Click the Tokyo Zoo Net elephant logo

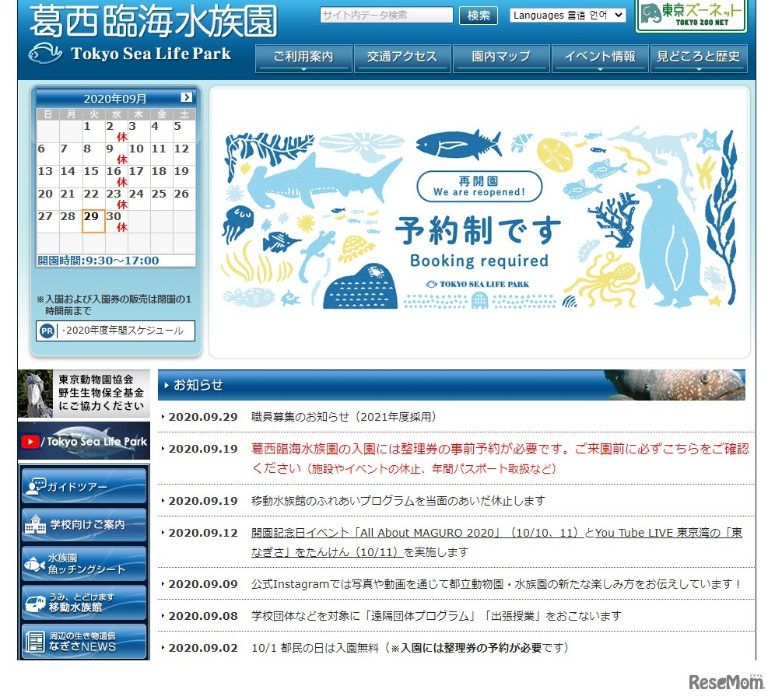tap(691, 15)
